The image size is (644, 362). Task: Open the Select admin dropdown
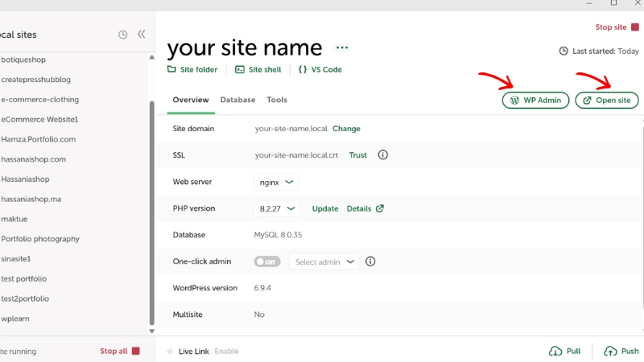click(324, 262)
